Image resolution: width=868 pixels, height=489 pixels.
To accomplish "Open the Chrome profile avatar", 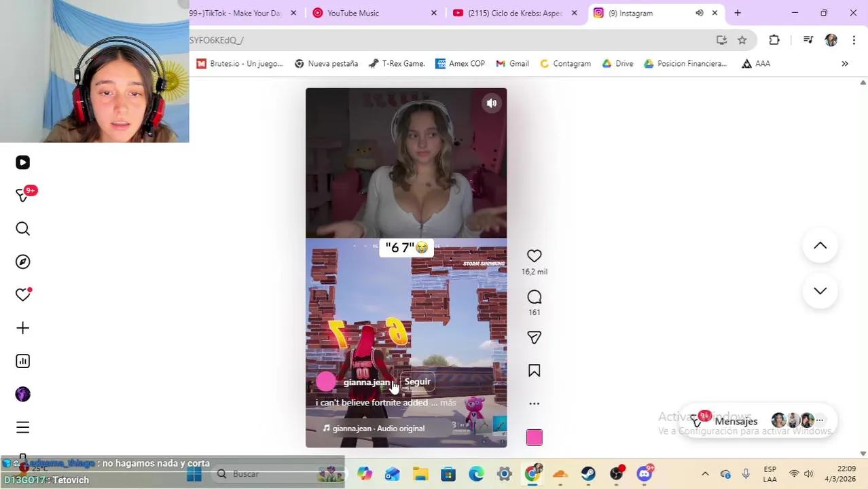I will click(831, 40).
